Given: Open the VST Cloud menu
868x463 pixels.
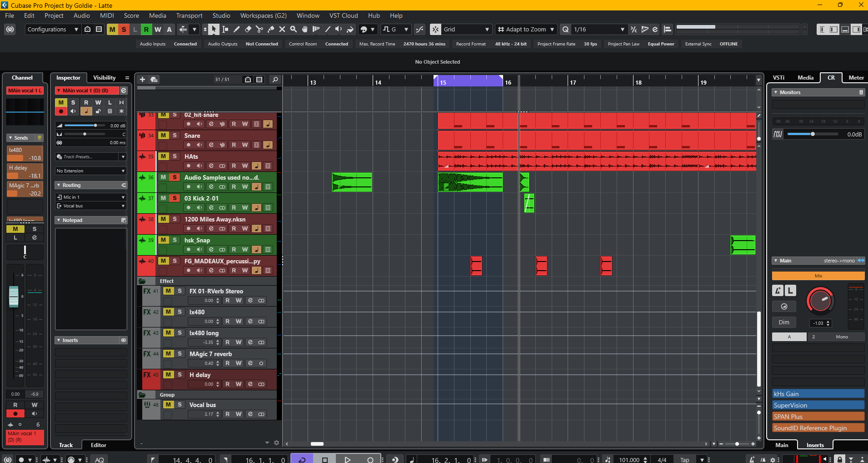Looking at the screenshot, I should tap(344, 15).
